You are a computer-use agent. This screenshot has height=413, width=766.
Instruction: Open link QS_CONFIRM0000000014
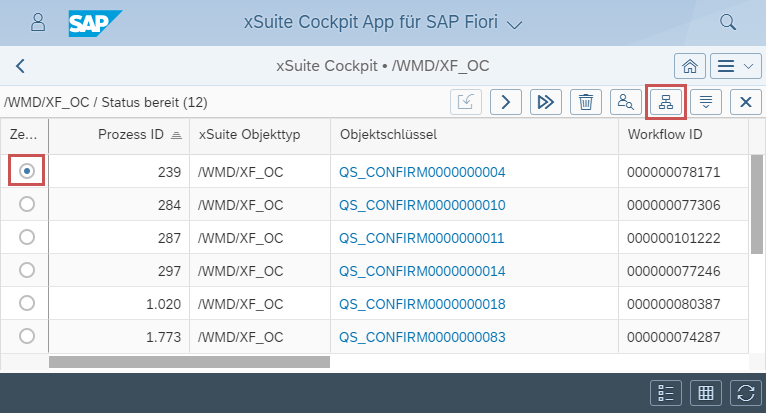point(422,271)
